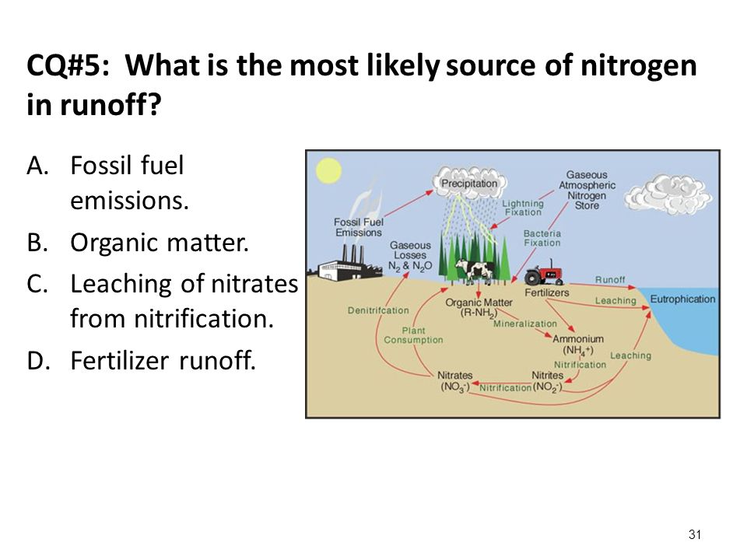The image size is (747, 560).
Task: Click the 'Nitrates (NO3-)' label
Action: (455, 381)
